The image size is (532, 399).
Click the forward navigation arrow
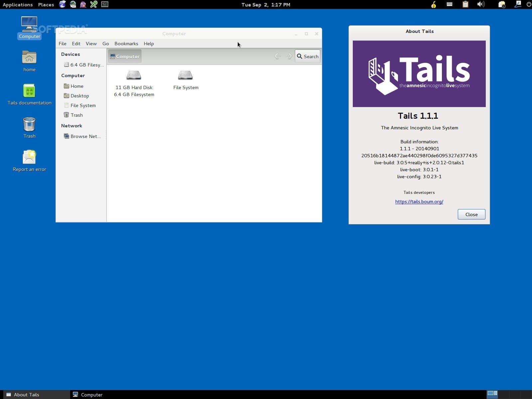288,56
